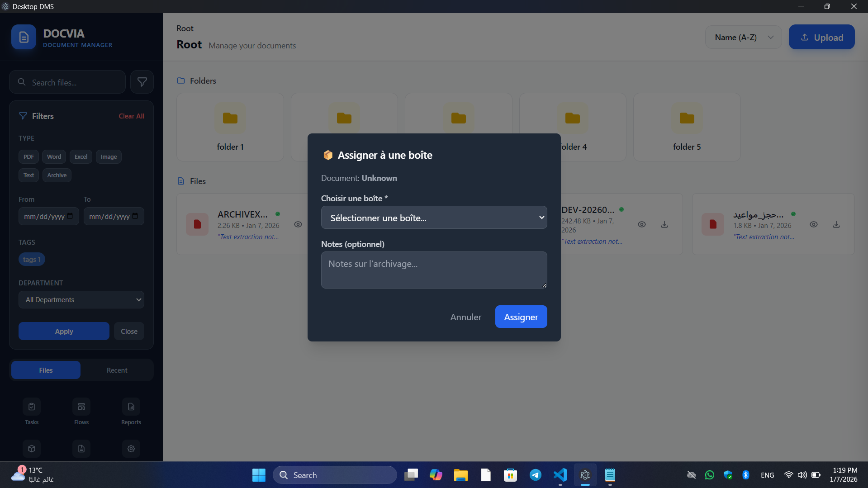Click the document icon in sidebar bottom row
Viewport: 868px width, 488px height.
pos(81,449)
